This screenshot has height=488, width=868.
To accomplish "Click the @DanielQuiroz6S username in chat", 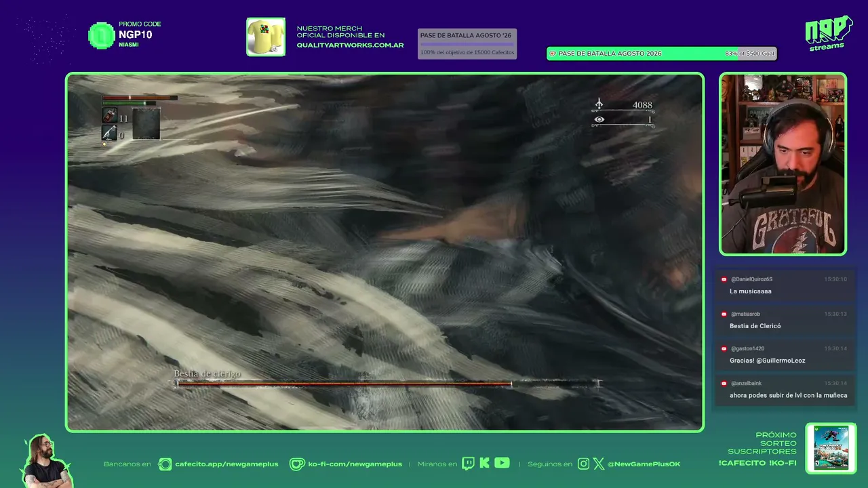I will coord(751,279).
